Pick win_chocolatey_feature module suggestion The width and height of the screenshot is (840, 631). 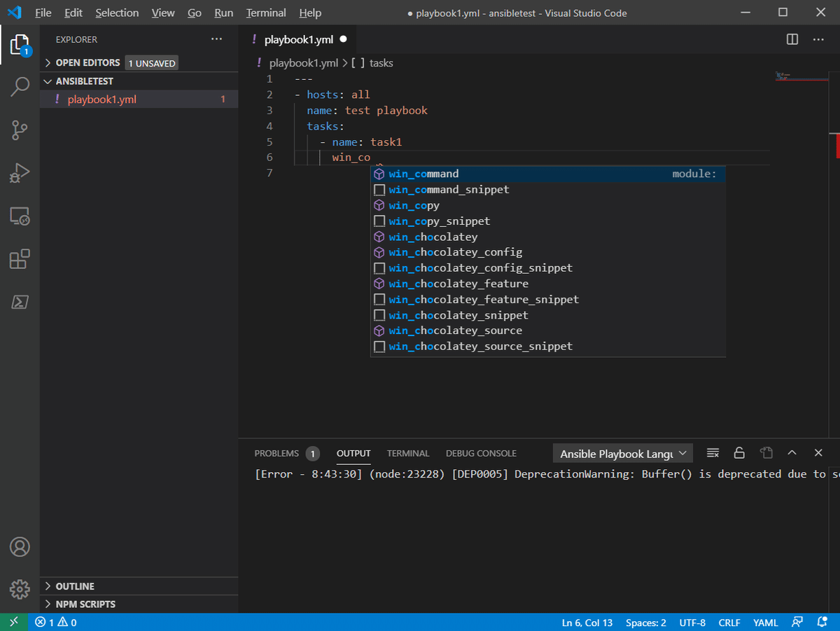547,284
